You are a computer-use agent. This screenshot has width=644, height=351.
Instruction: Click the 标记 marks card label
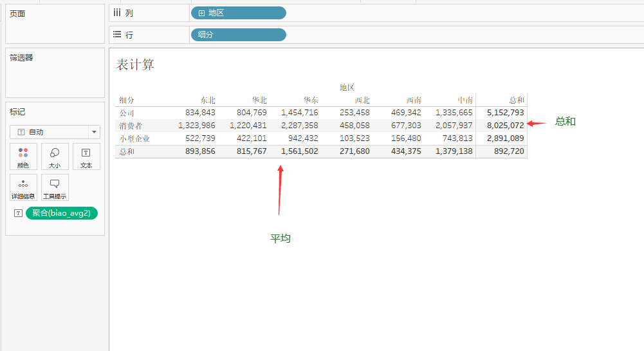(x=17, y=112)
